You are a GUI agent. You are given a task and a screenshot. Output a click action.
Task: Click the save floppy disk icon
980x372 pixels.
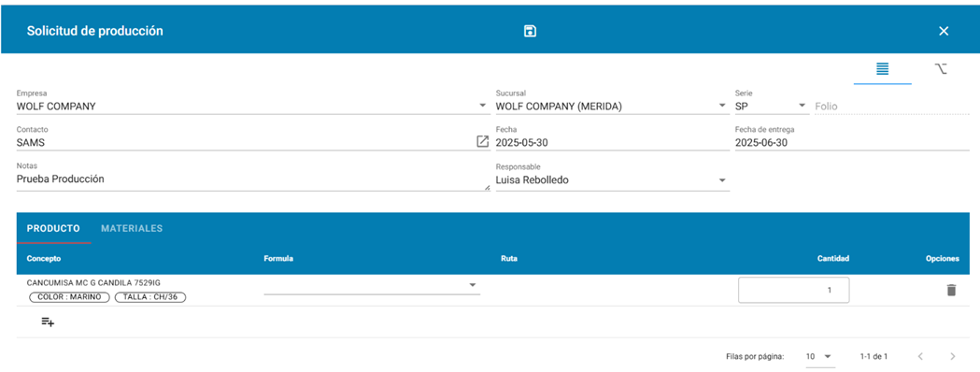click(x=530, y=31)
